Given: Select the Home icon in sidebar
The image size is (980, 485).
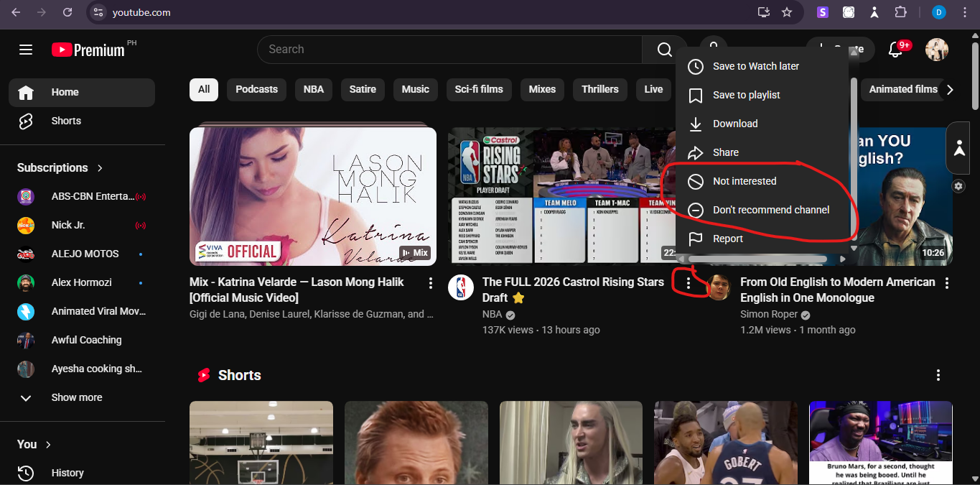Looking at the screenshot, I should pos(27,92).
